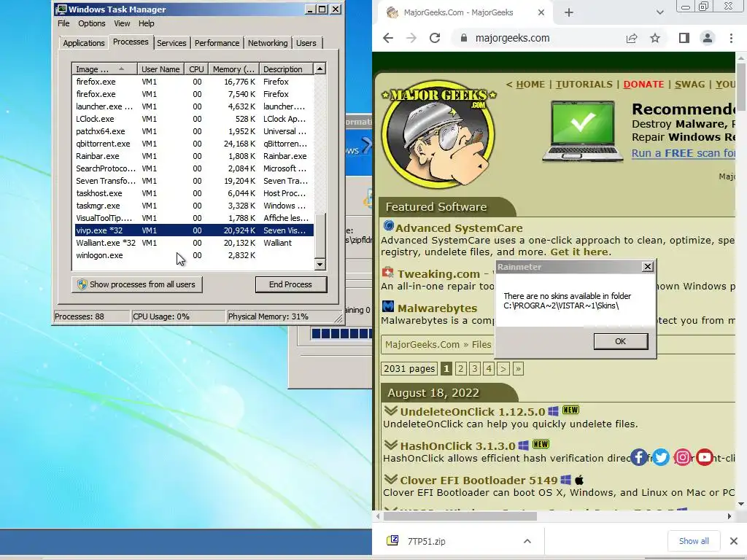
Task: Sort processes by Description column
Action: [x=286, y=69]
